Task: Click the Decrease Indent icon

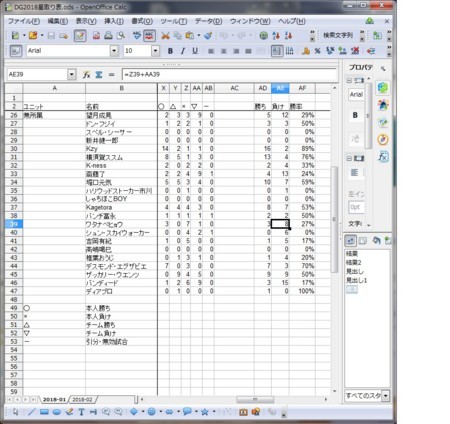Action: coord(371,51)
